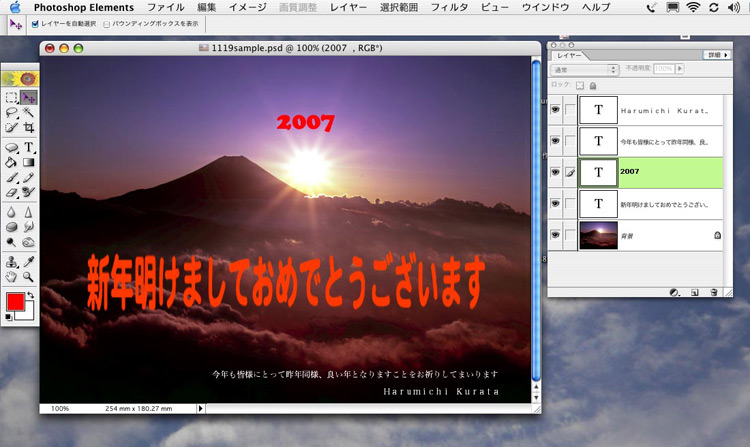Screen dimensions: 750x447
Task: Select the Magic Wand tool
Action: click(x=29, y=113)
